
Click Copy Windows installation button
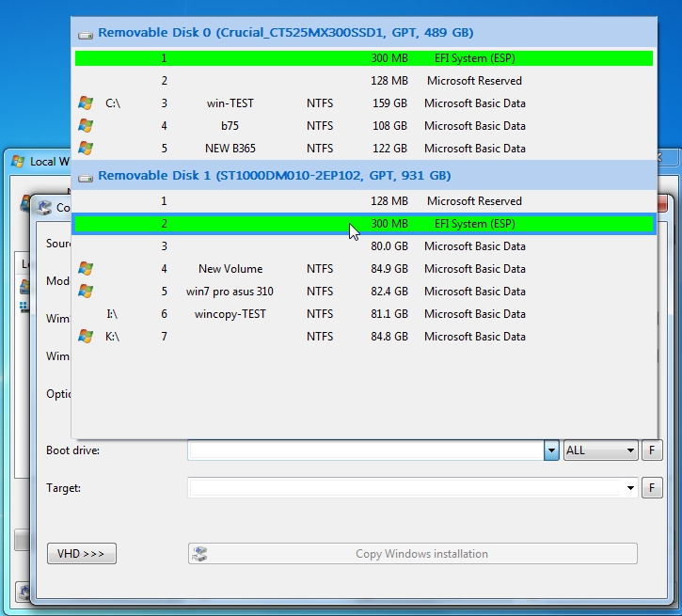pos(413,553)
